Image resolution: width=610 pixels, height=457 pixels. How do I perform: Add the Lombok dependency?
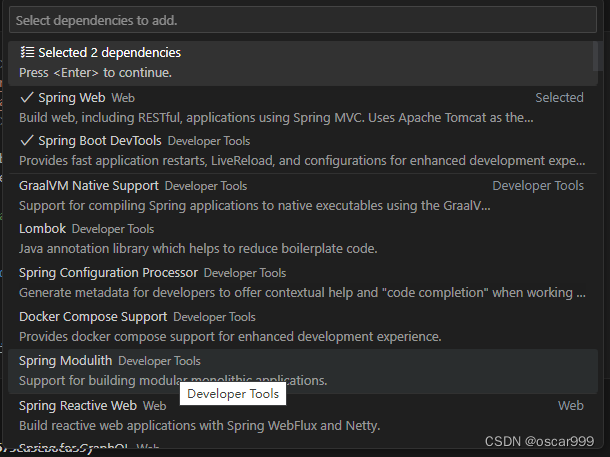[x=303, y=239]
